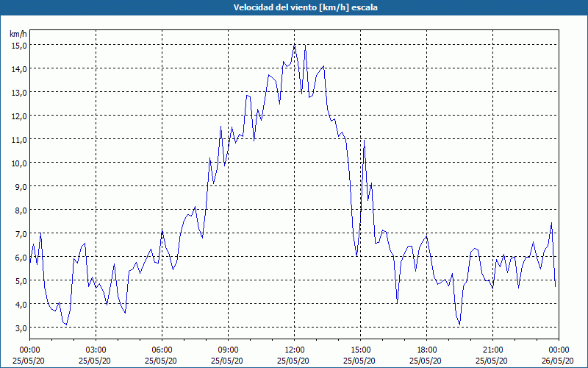Click the 7,0 y-axis value

tap(21, 234)
